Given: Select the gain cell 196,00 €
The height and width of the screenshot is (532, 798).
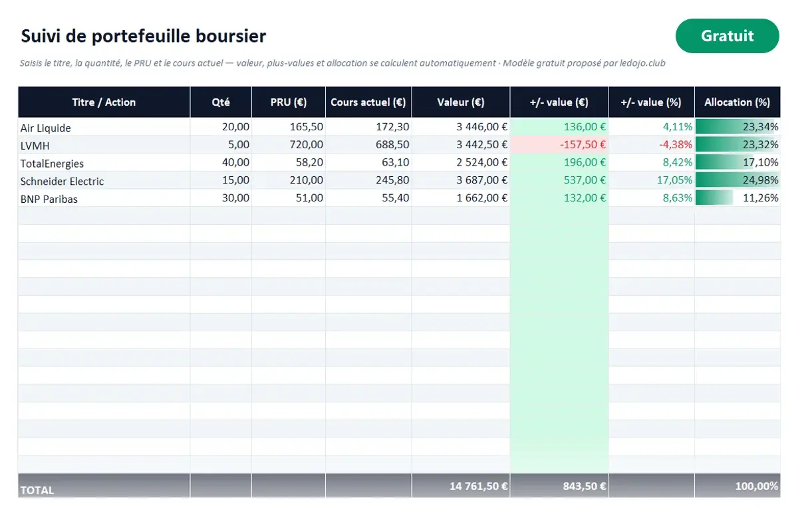Looking at the screenshot, I should [x=559, y=162].
